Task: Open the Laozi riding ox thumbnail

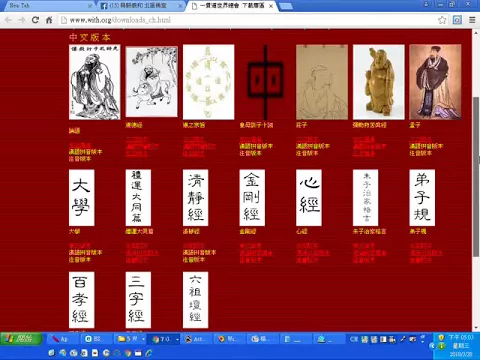Action: [x=152, y=82]
